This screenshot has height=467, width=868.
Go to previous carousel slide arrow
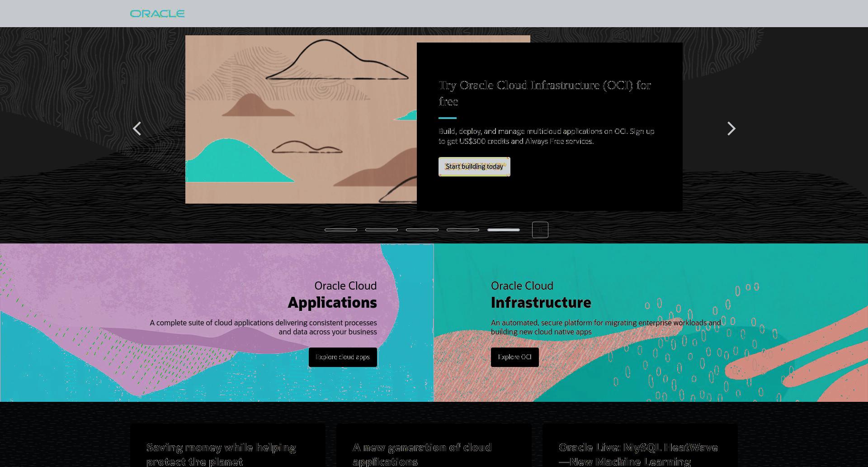tap(137, 129)
